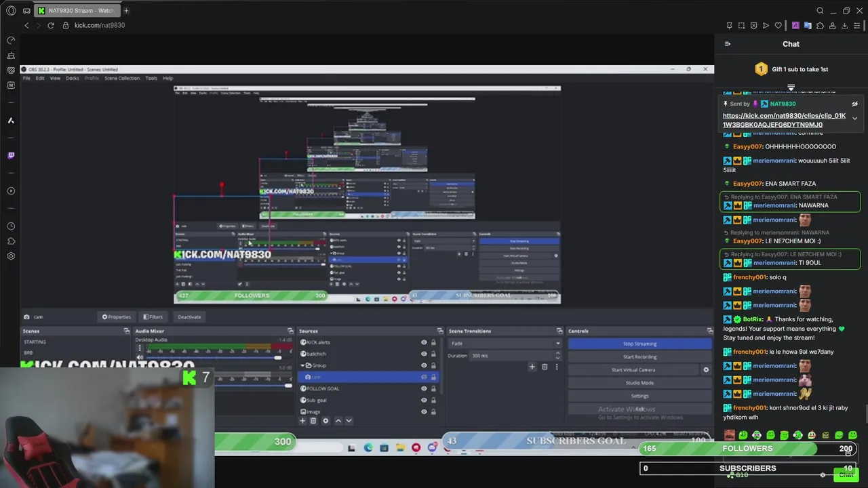
Task: Pop out the Scene Transitions dock
Action: point(559,331)
